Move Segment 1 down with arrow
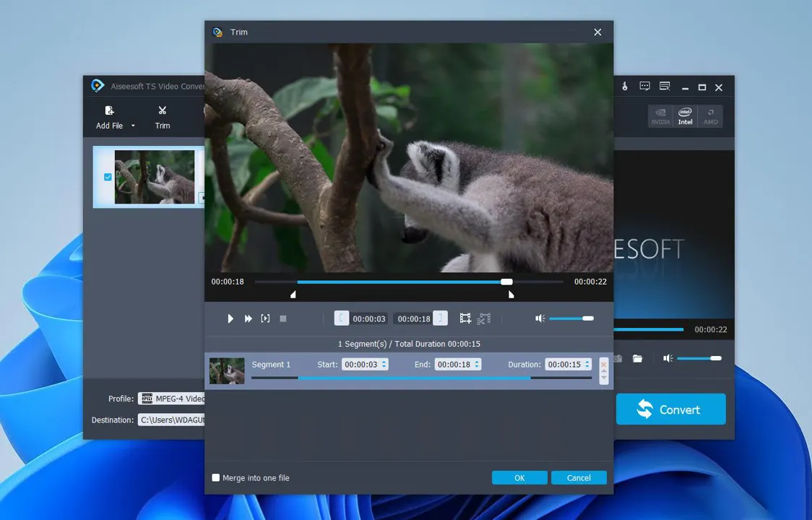This screenshot has height=520, width=812. coord(604,378)
